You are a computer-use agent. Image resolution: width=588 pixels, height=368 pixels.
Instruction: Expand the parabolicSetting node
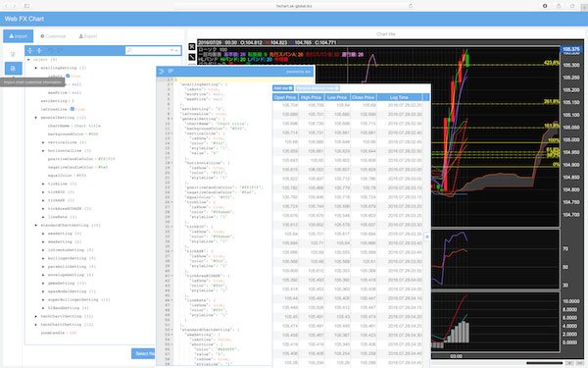click(x=43, y=267)
